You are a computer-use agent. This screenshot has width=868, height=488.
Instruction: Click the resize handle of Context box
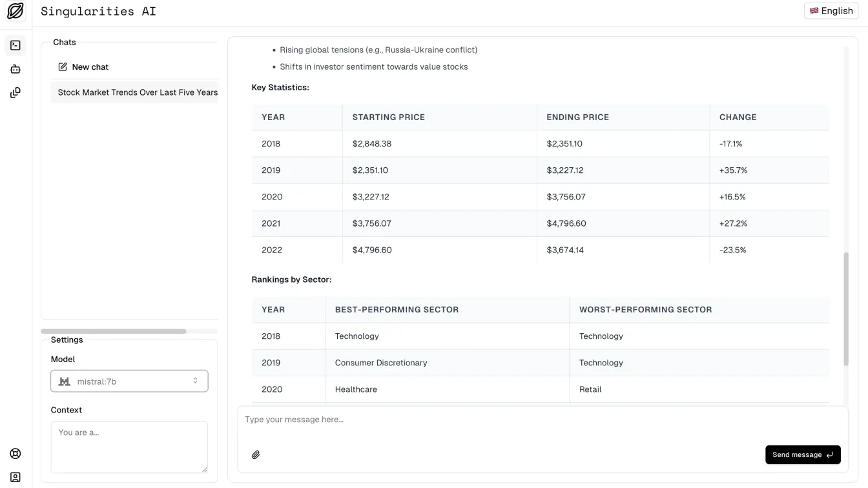[x=205, y=470]
